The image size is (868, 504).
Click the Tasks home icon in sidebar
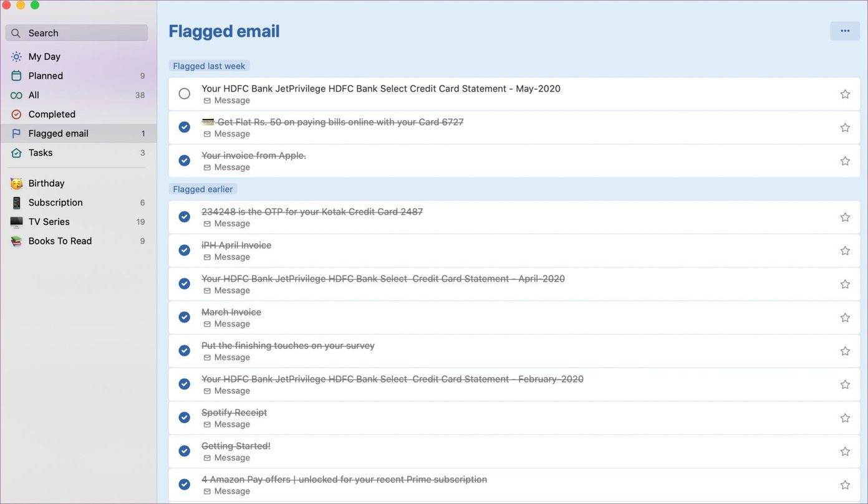coord(16,153)
